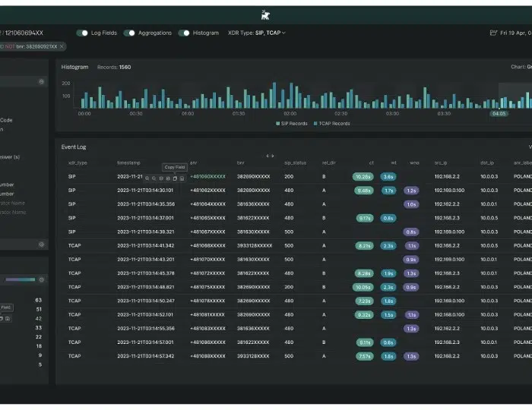Click sip_status 200 in first SIP row
The image size is (532, 410).
[x=289, y=177]
